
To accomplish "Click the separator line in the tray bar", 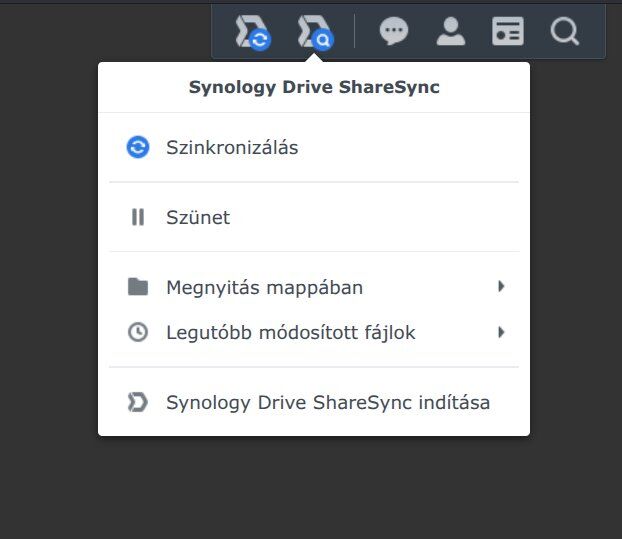I will pos(355,32).
